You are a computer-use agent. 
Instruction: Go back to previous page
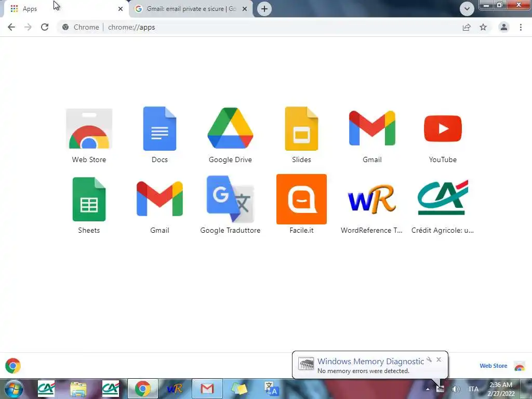click(x=11, y=27)
